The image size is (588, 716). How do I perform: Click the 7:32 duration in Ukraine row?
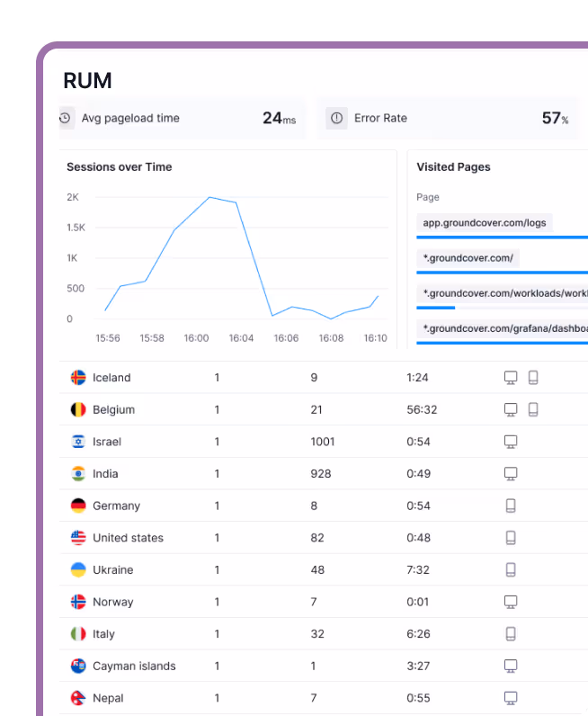click(418, 570)
